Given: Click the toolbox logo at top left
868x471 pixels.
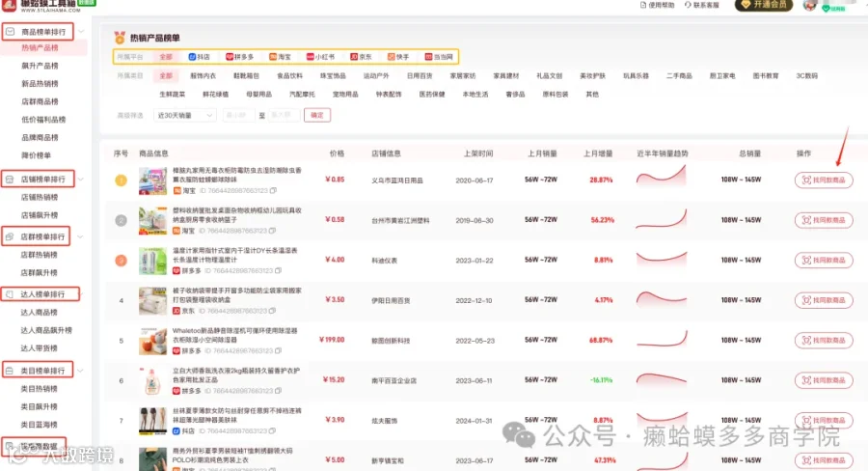Looking at the screenshot, I should tap(8, 5).
